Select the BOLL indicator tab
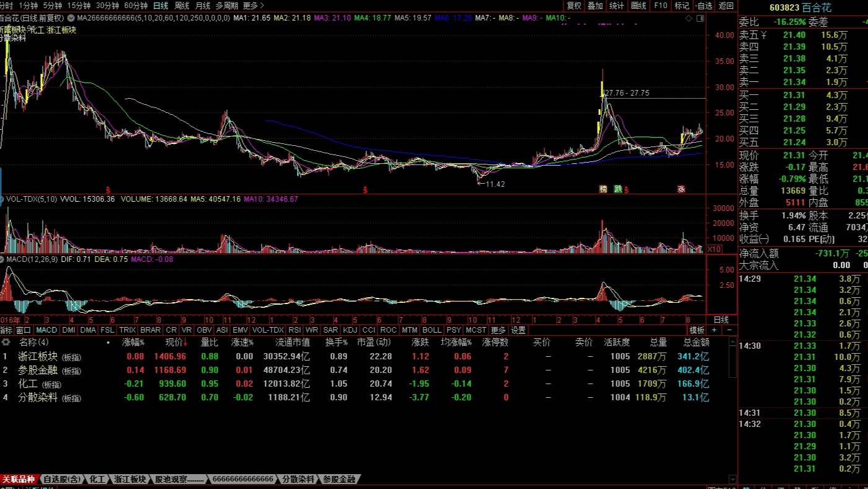Viewport: 868px width, 489px height. [432, 330]
